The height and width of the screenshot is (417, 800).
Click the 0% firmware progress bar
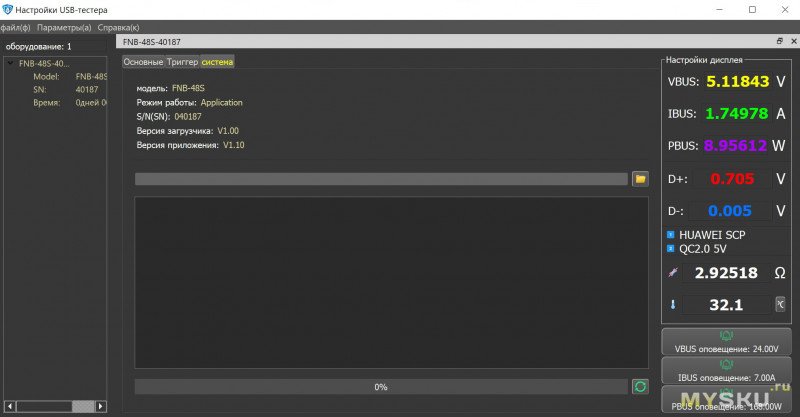coord(380,386)
